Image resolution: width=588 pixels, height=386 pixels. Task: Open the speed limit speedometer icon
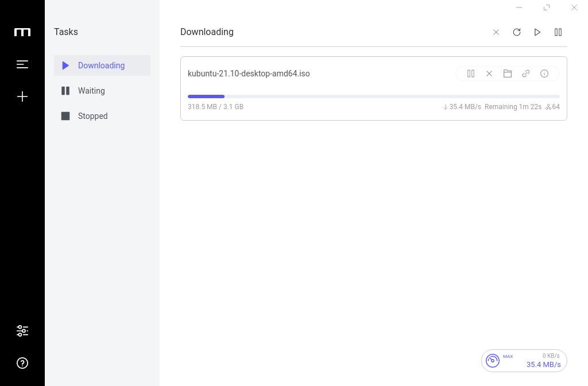tap(492, 361)
